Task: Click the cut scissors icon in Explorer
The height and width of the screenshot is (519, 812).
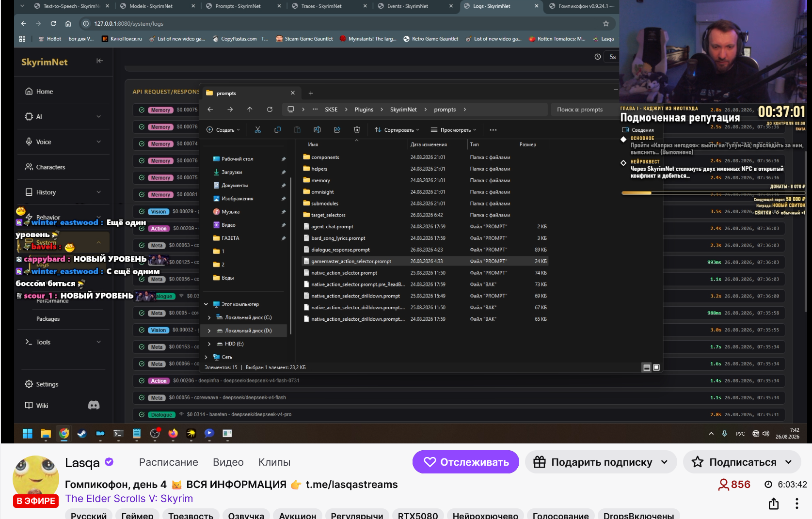Action: (257, 130)
